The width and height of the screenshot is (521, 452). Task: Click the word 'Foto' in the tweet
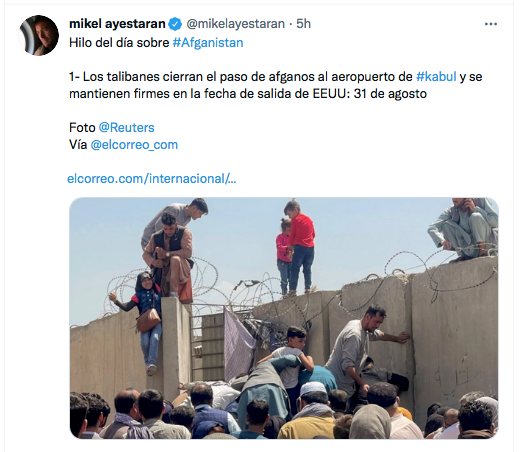pos(82,128)
